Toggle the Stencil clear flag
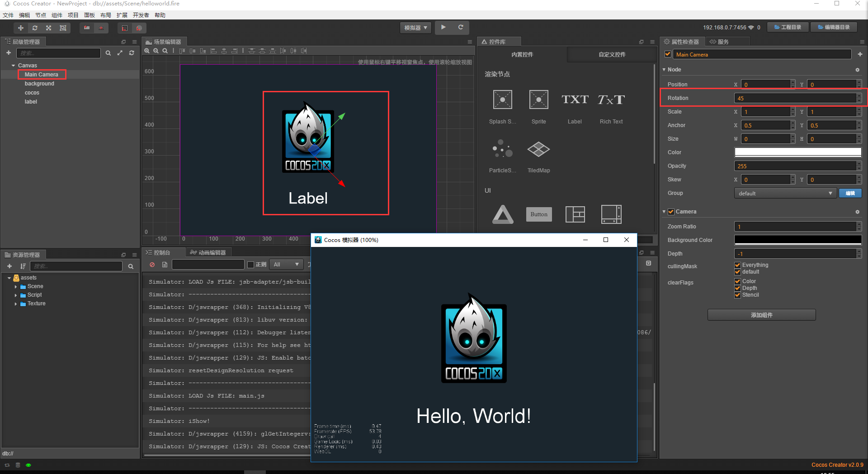 click(738, 295)
